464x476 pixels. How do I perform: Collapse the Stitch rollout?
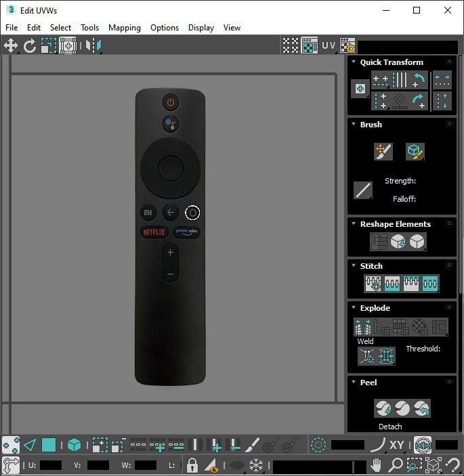click(x=354, y=265)
